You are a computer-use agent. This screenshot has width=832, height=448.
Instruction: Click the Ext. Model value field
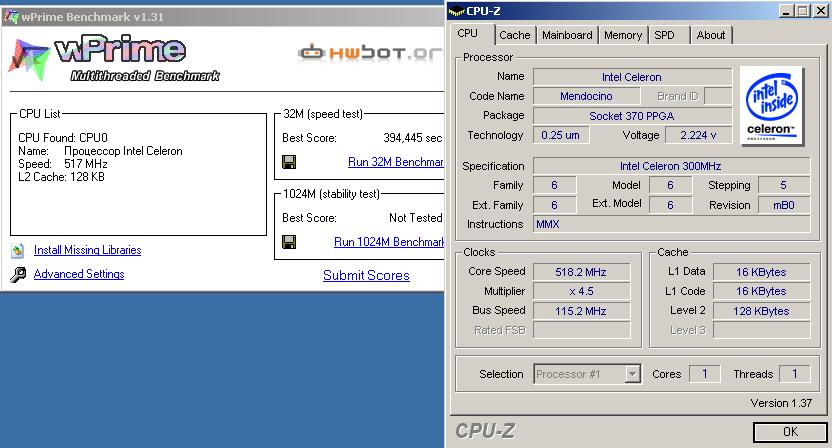pos(671,205)
